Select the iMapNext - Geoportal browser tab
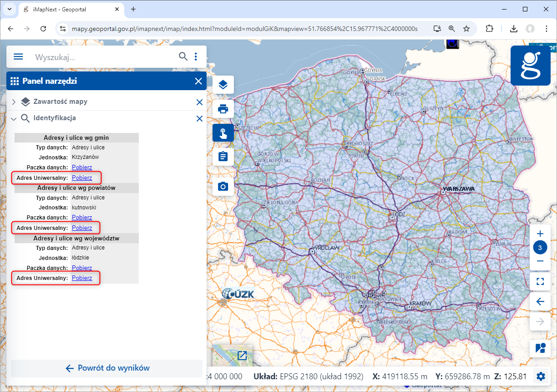557x392 pixels. (x=64, y=9)
